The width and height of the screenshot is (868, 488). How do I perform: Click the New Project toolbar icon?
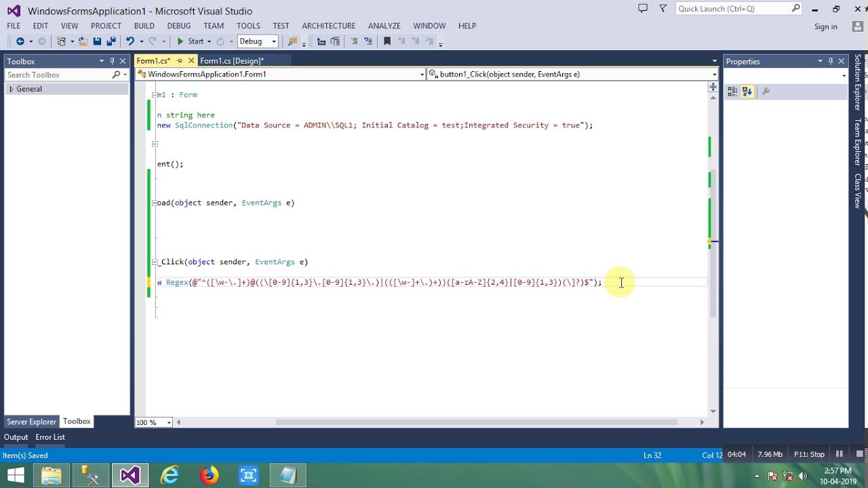tap(62, 41)
